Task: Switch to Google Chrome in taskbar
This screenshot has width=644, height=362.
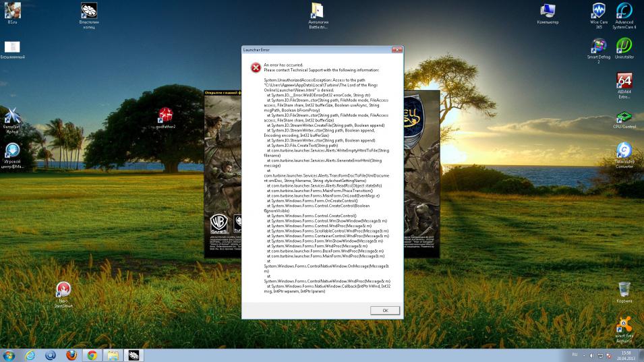Action: pyautogui.click(x=92, y=355)
